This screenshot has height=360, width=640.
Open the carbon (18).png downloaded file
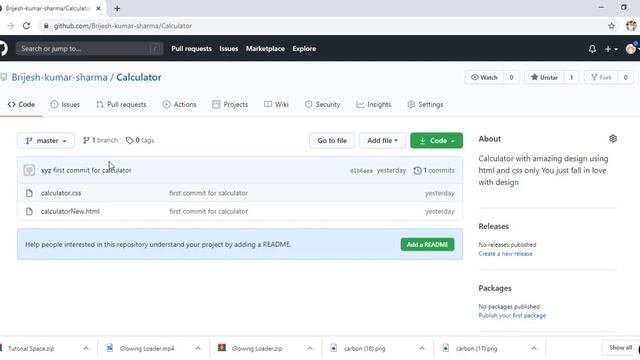[x=364, y=349]
